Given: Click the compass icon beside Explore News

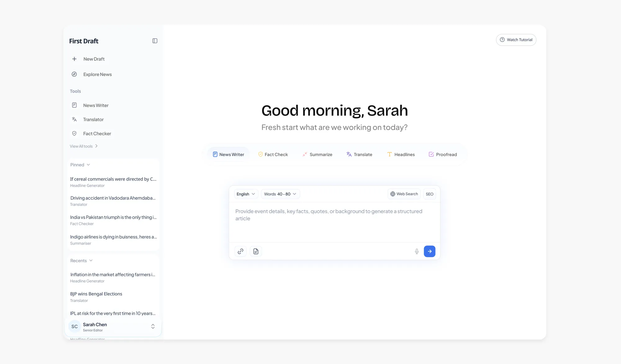Looking at the screenshot, I should 74,74.
